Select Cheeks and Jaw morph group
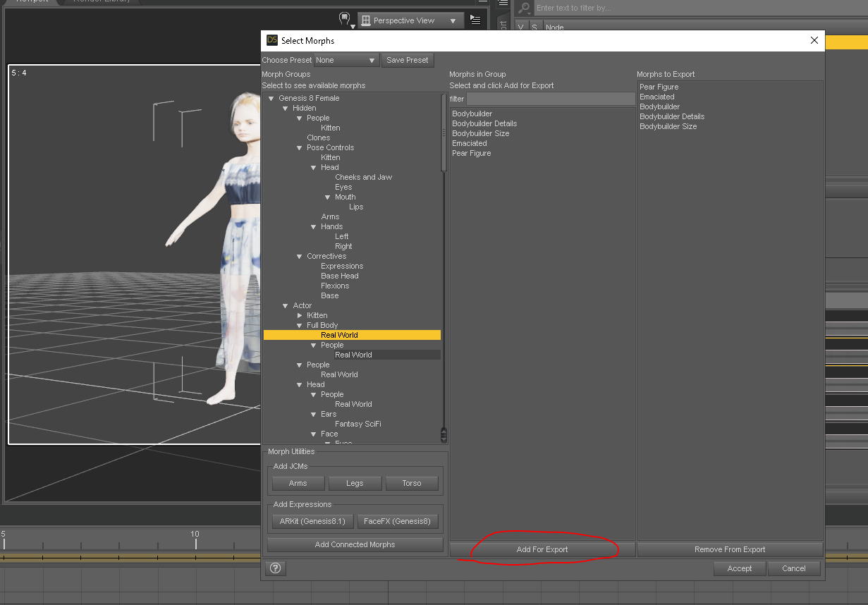 tap(363, 178)
